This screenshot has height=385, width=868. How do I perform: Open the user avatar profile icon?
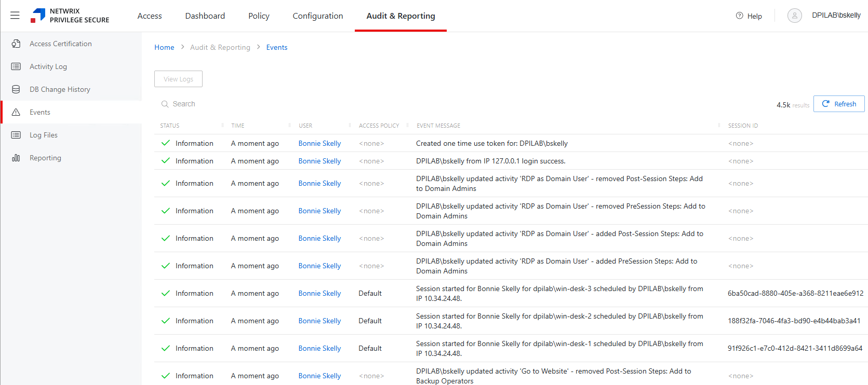(x=795, y=16)
